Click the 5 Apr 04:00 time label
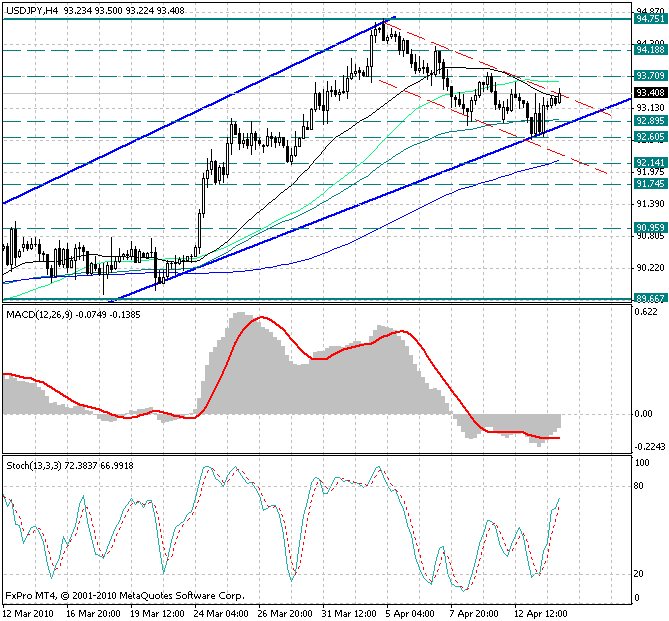Image resolution: width=669 pixels, height=621 pixels. point(410,614)
